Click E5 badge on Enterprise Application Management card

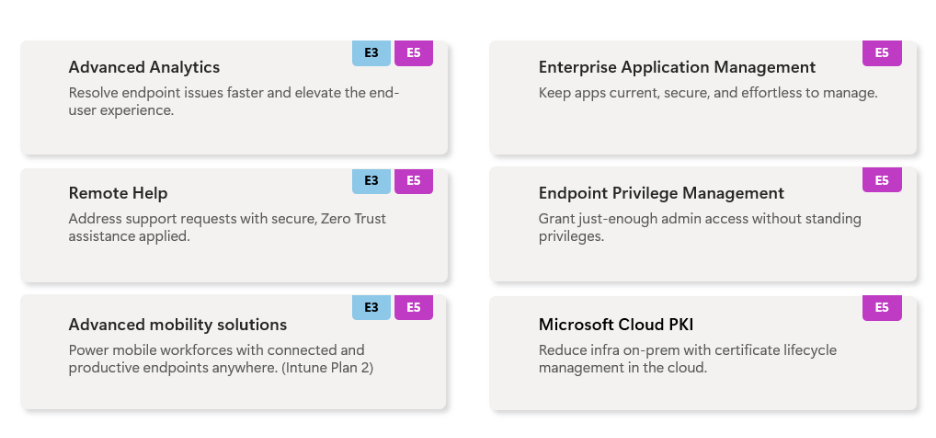pyautogui.click(x=882, y=53)
